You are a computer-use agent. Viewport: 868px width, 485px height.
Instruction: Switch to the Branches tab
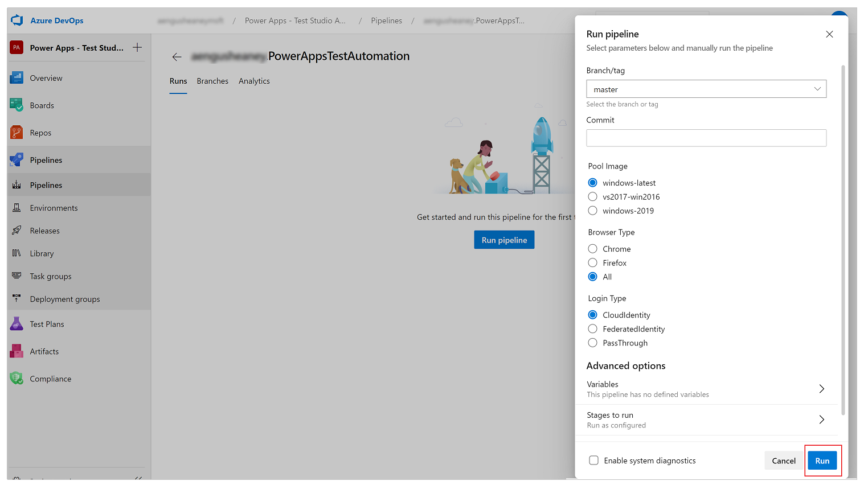pos(212,81)
